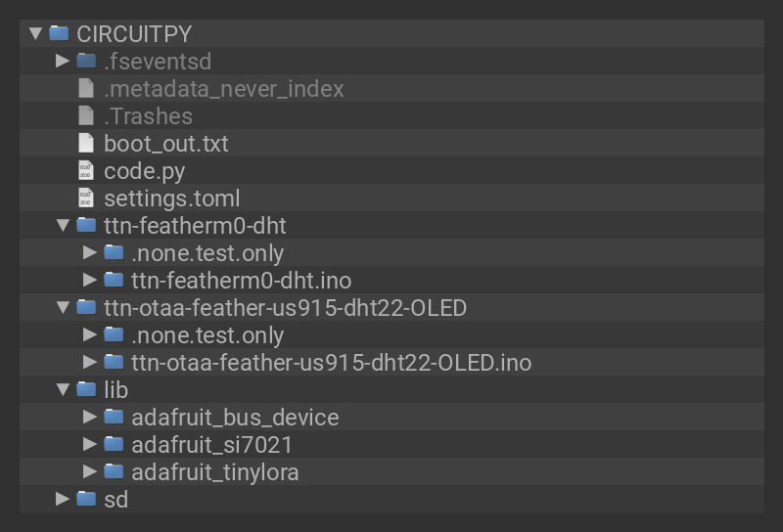Viewport: 783px width, 532px height.
Task: Expand the .fseventsd folder
Action: pos(63,61)
